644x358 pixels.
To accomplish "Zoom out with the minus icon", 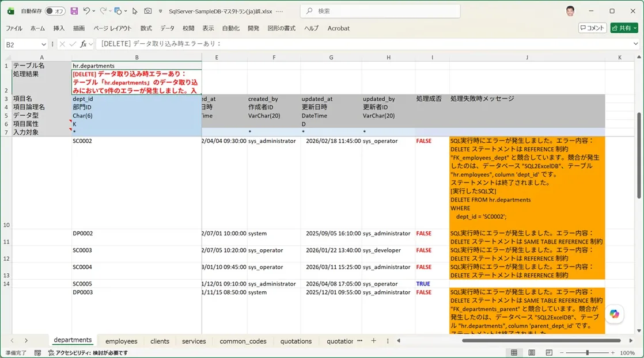I will pyautogui.click(x=562, y=353).
